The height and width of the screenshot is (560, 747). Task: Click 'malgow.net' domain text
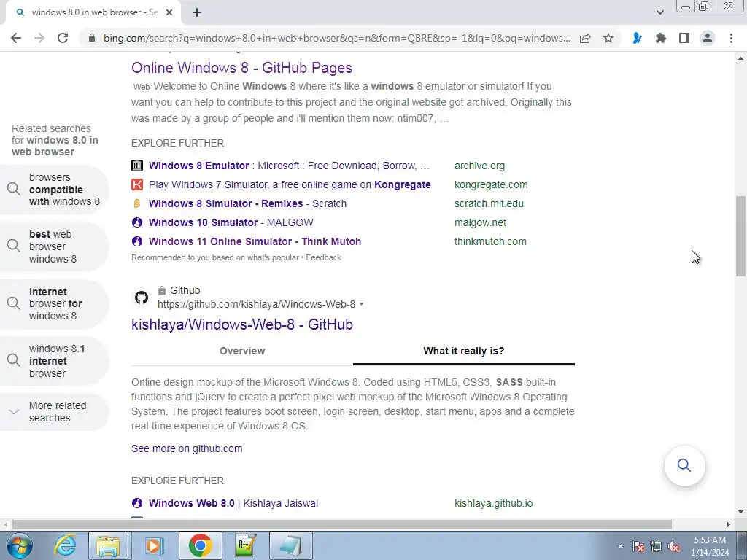[x=480, y=222]
